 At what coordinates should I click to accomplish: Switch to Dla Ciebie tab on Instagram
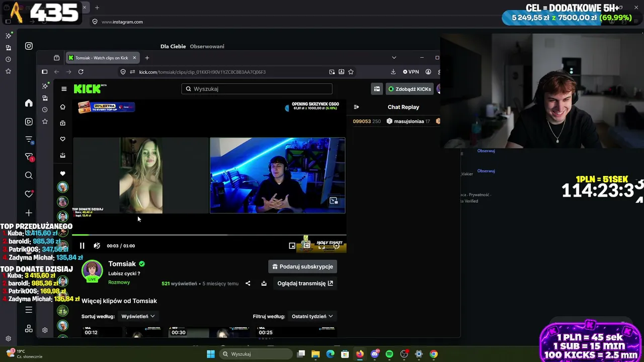(x=173, y=46)
